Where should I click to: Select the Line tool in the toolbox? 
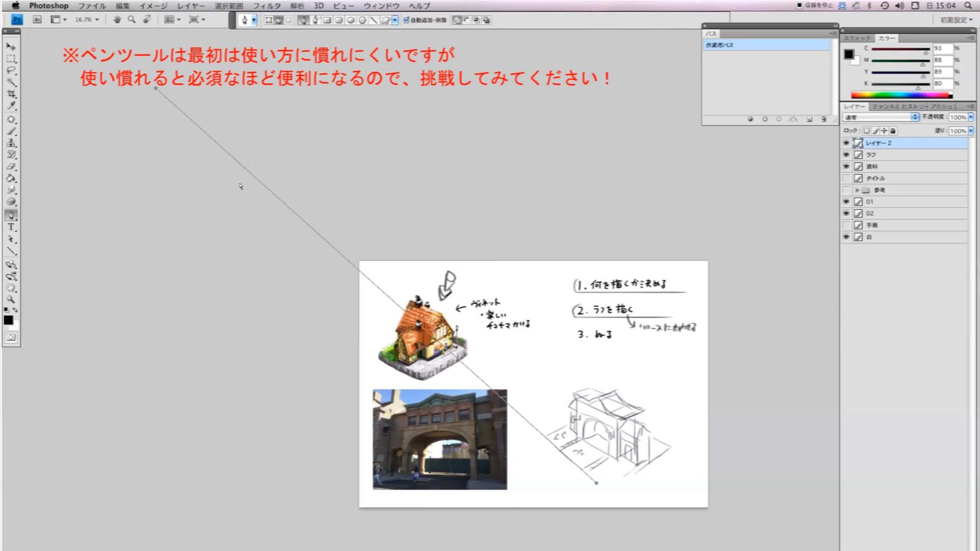[11, 251]
